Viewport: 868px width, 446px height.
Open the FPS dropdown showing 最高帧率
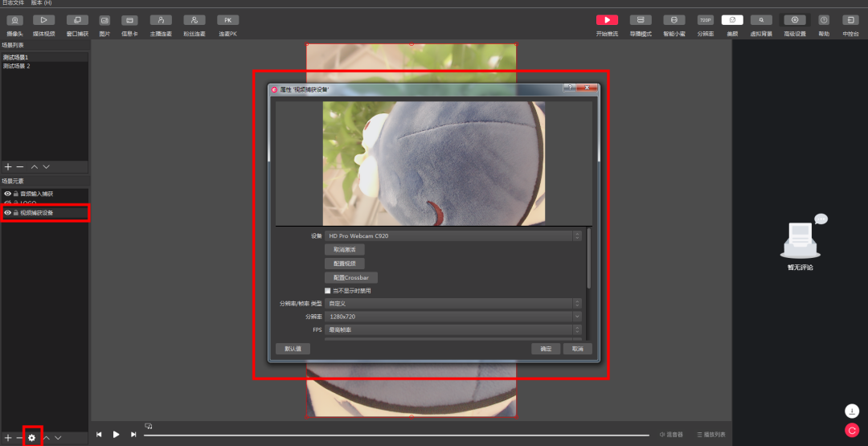point(452,329)
